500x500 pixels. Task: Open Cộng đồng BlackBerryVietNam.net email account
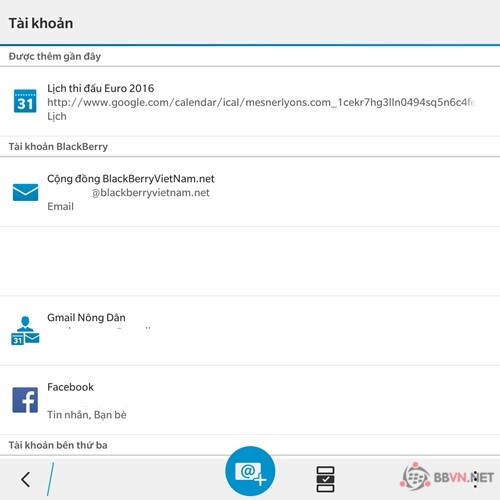250,192
